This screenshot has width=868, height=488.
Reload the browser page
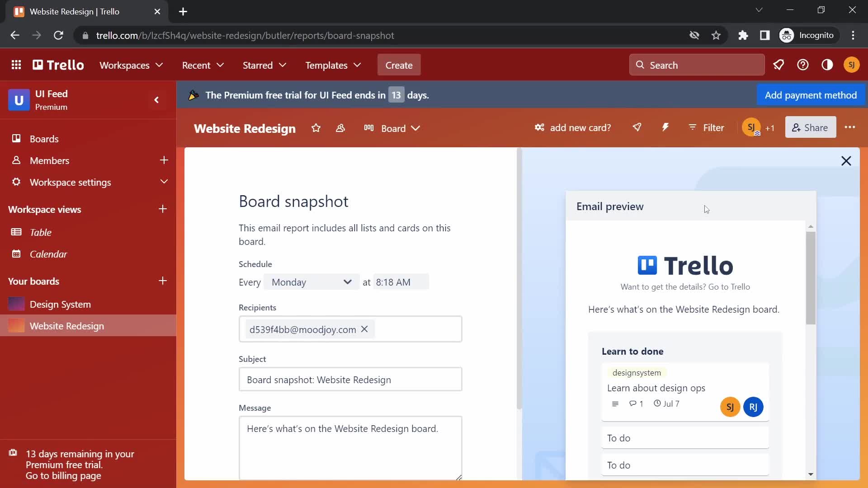pos(58,35)
